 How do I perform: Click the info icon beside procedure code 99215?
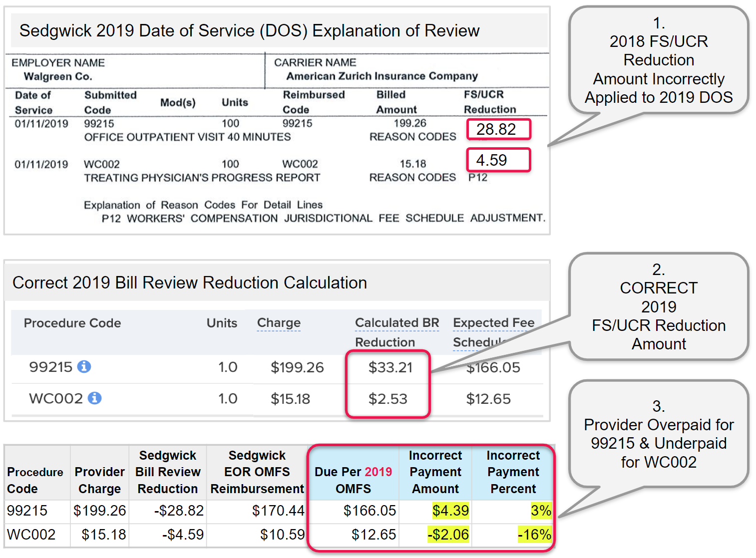point(84,367)
